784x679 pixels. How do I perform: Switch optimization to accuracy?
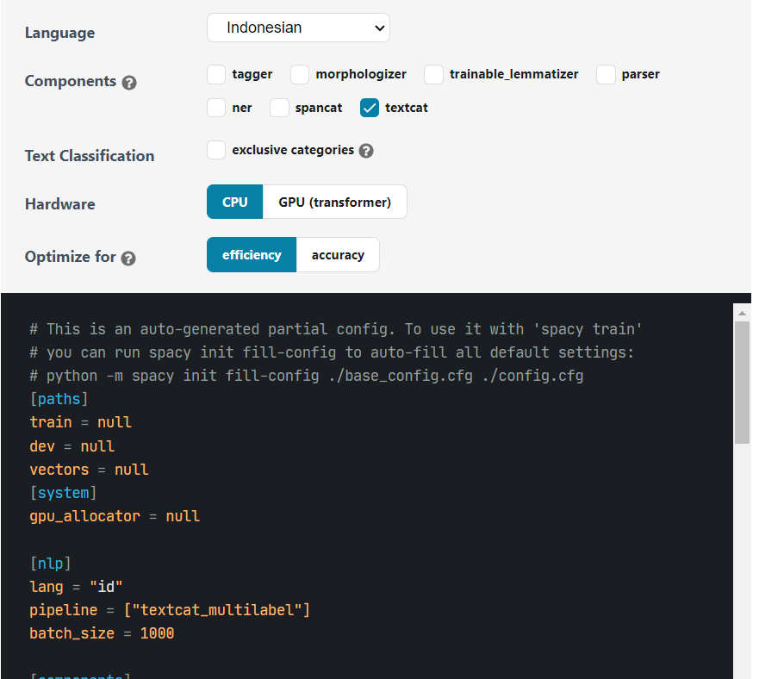tap(338, 255)
